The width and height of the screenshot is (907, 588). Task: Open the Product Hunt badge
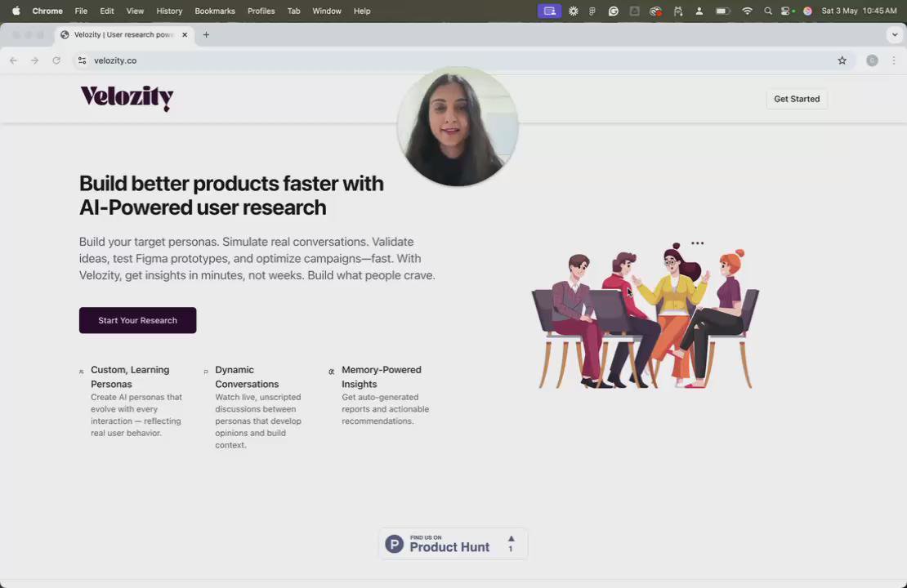point(453,543)
